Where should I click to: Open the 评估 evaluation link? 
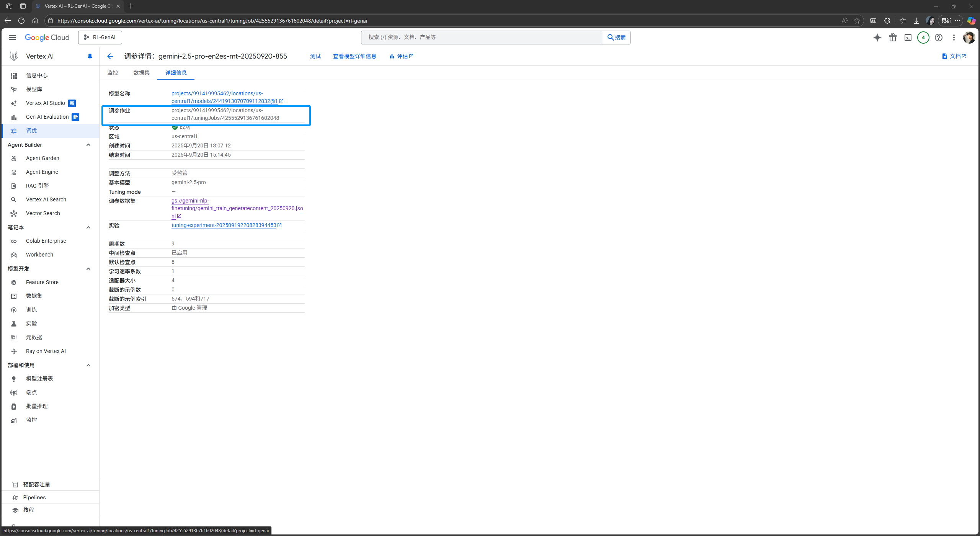click(401, 56)
